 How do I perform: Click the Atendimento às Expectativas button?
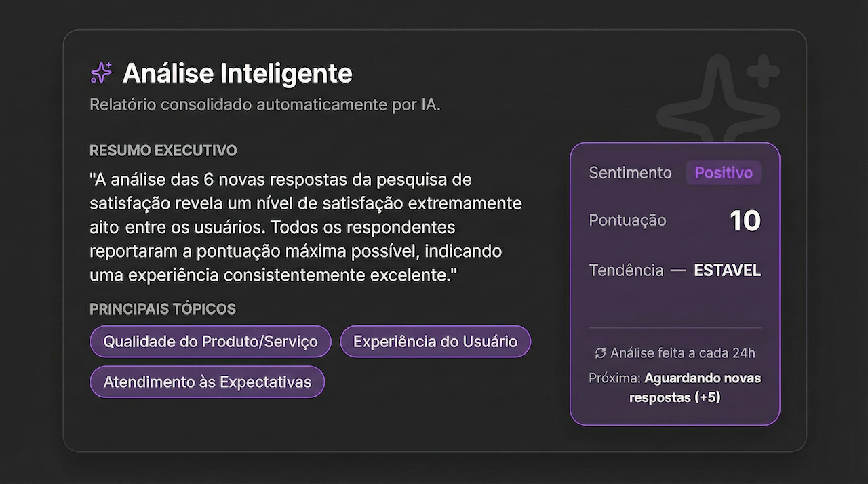pyautogui.click(x=207, y=381)
